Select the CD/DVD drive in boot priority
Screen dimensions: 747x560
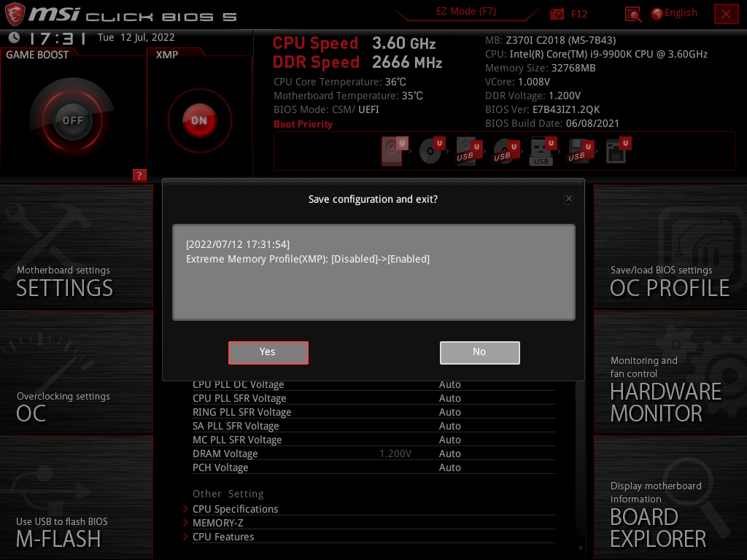point(430,151)
